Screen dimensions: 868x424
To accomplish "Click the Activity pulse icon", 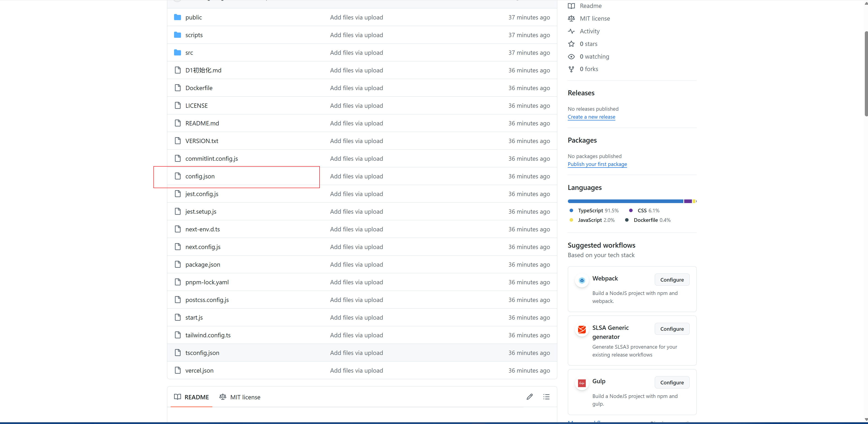I will [571, 31].
